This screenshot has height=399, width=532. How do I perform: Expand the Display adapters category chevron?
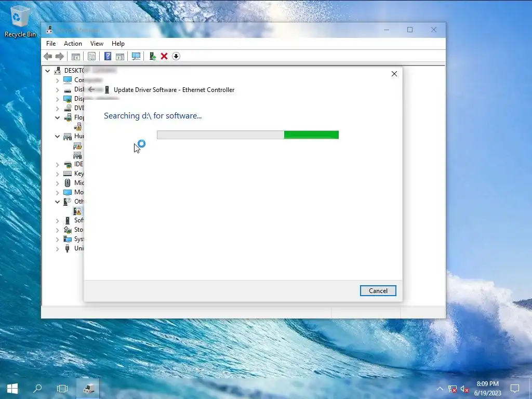click(x=57, y=99)
